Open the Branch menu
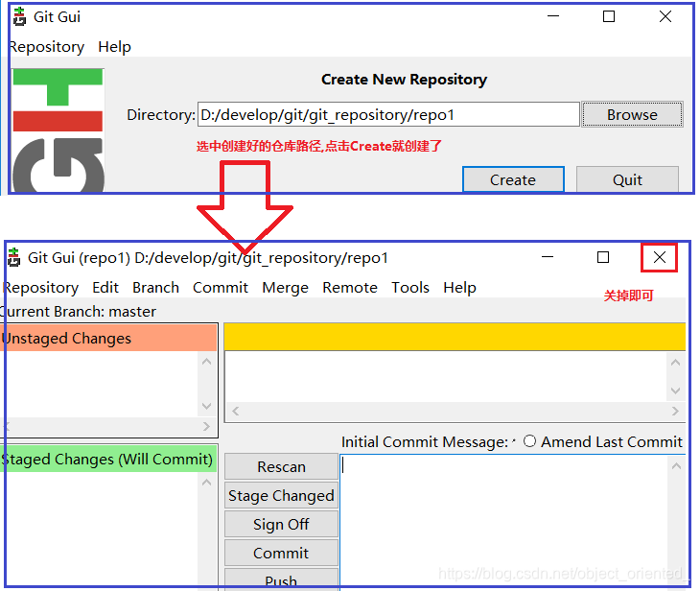 (155, 287)
